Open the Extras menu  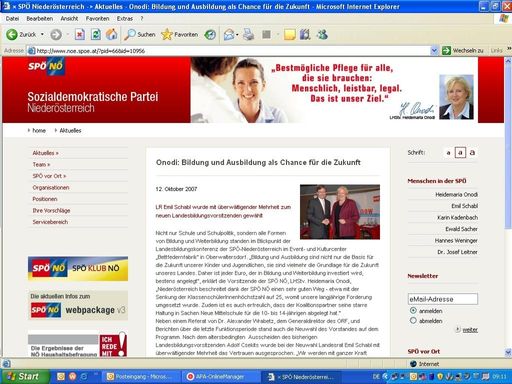(x=125, y=19)
